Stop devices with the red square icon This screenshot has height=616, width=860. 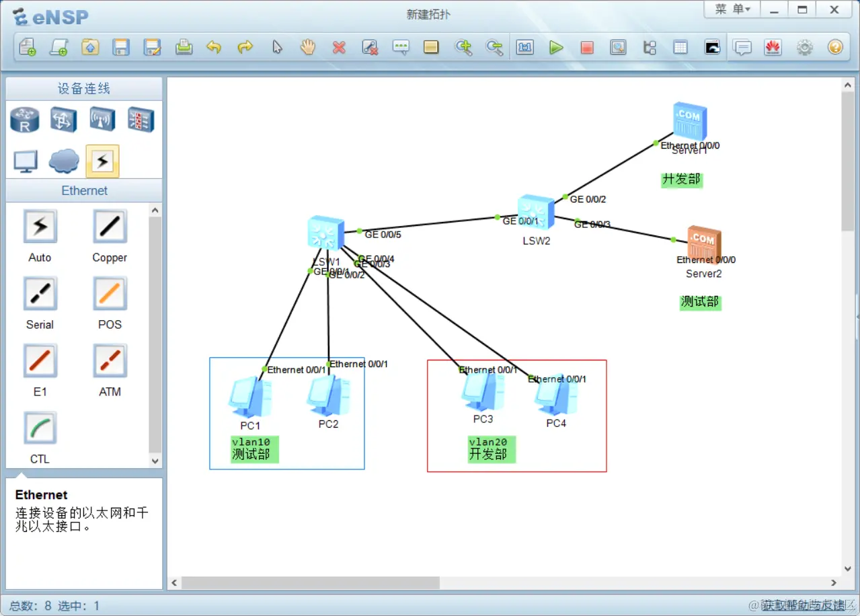[x=587, y=47]
